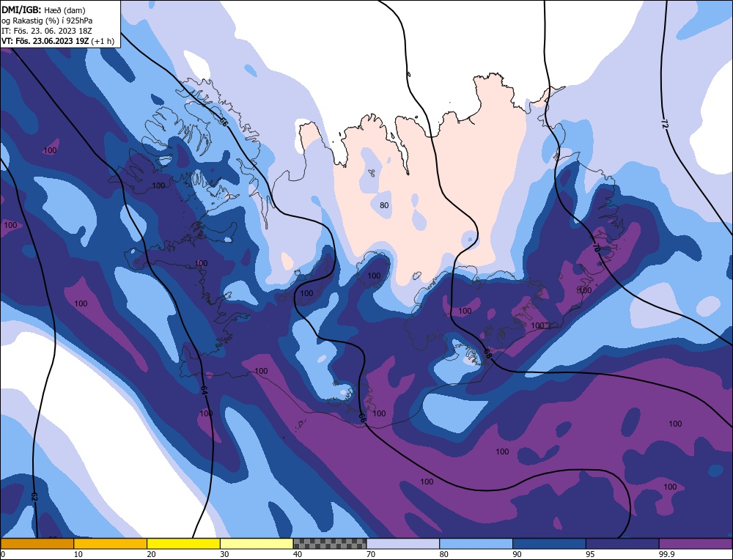Viewport: 733px width, 560px height.
Task: Select the bright yellow 20–30 legend swatch
Action: coord(183,543)
